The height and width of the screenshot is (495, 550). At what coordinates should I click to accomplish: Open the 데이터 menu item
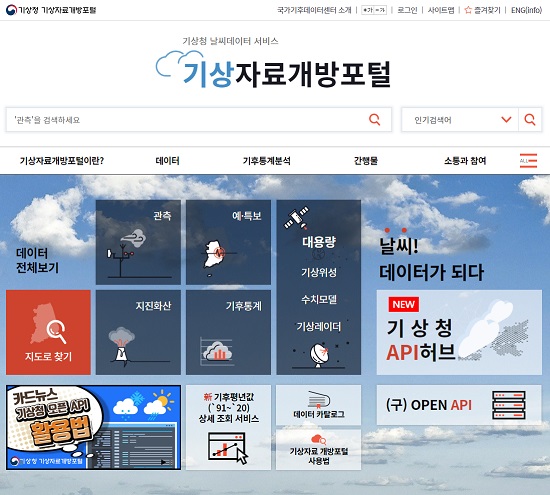[x=168, y=161]
